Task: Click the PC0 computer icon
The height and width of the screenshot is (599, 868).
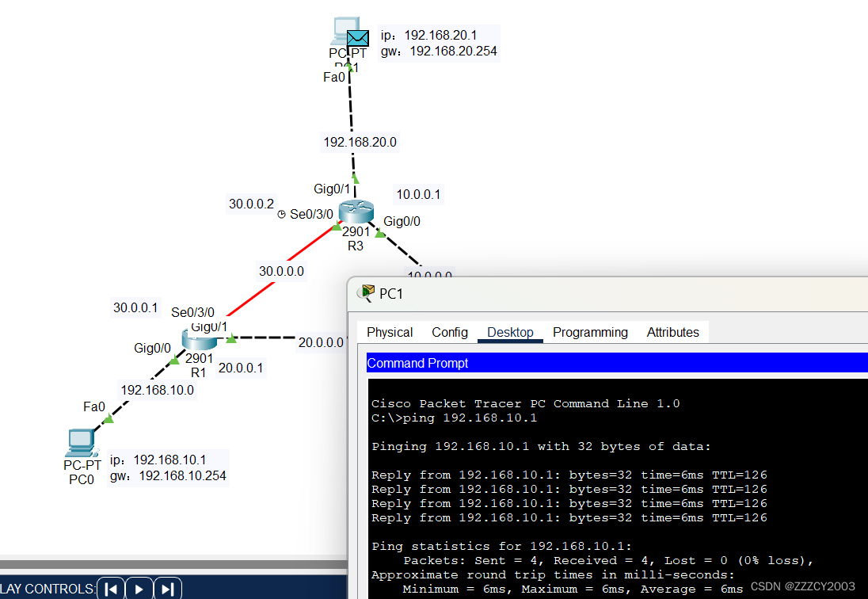Action: 81,442
